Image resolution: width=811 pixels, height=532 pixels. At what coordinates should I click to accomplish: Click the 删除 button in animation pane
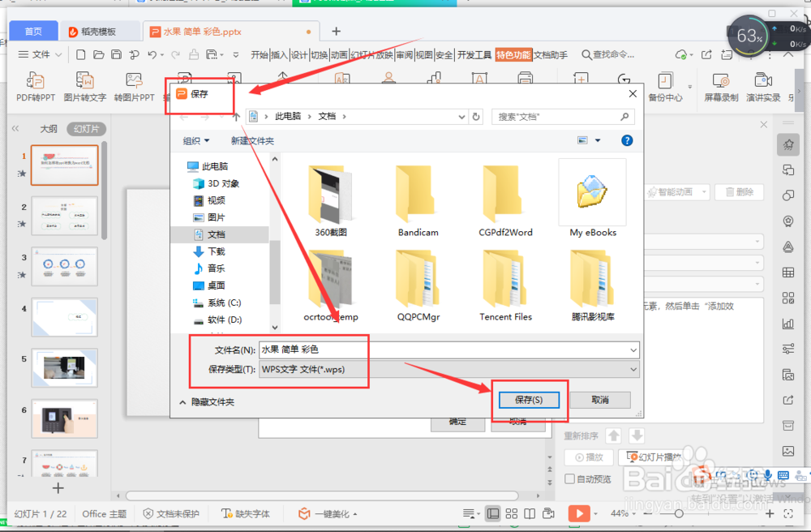click(739, 192)
